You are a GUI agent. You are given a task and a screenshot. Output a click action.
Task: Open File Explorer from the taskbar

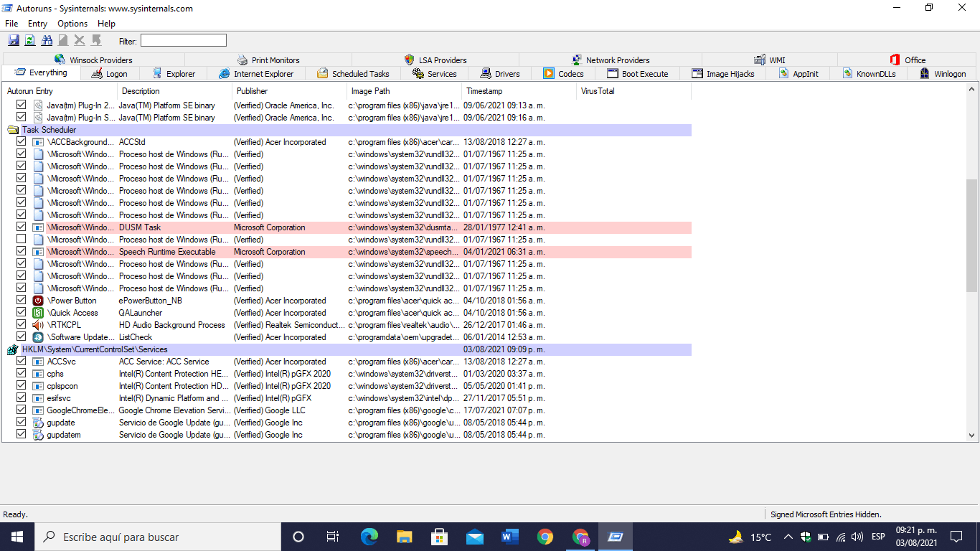pyautogui.click(x=404, y=537)
